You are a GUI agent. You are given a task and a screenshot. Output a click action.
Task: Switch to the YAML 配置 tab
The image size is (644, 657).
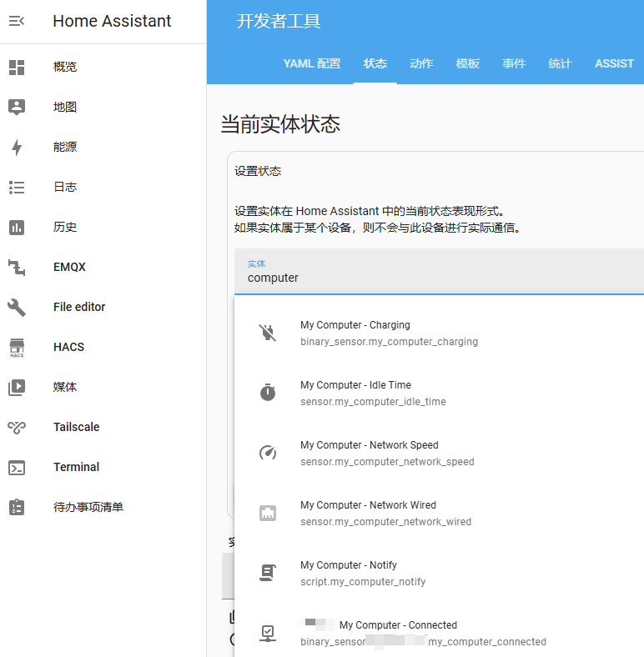(311, 64)
